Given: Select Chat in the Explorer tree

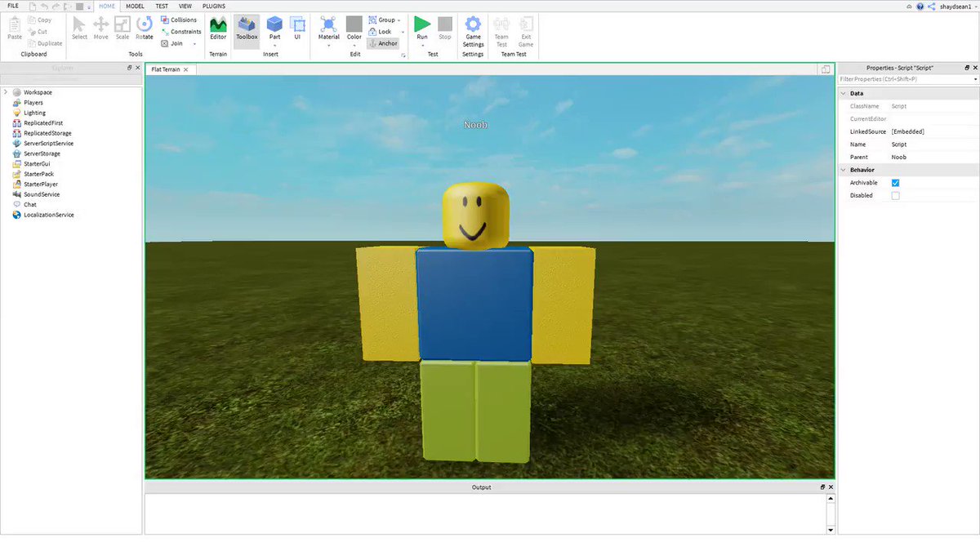Looking at the screenshot, I should pos(30,205).
